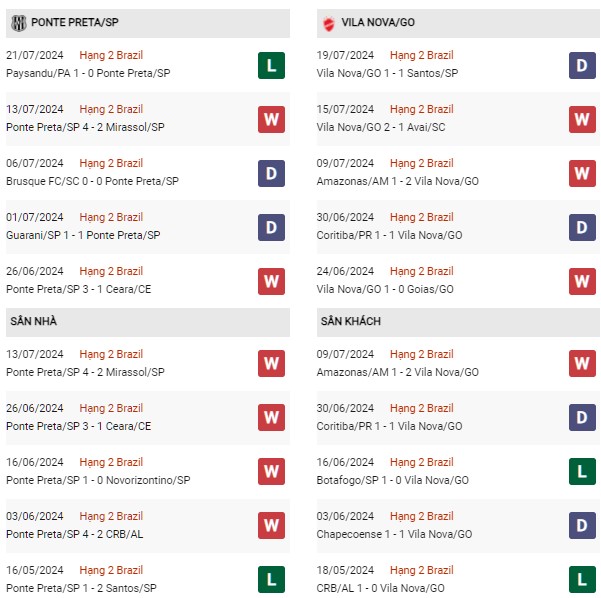Click the green L badge for Paysandu/PA match

271,66
